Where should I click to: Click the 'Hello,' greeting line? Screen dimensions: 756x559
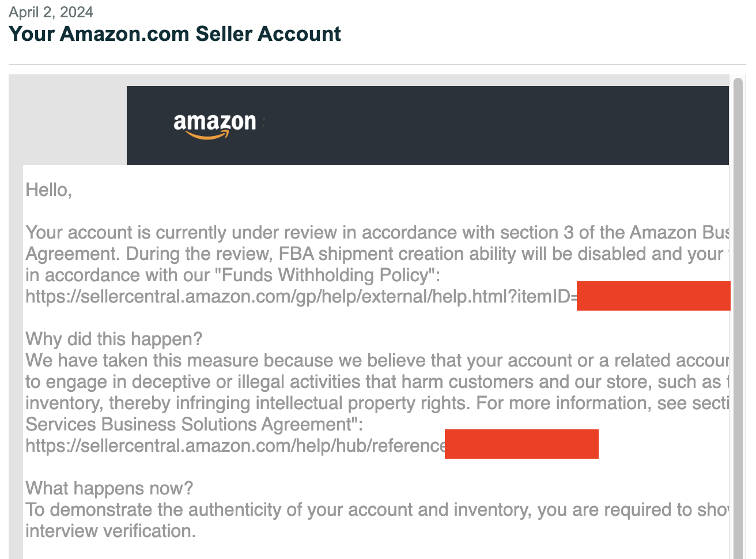click(x=49, y=190)
